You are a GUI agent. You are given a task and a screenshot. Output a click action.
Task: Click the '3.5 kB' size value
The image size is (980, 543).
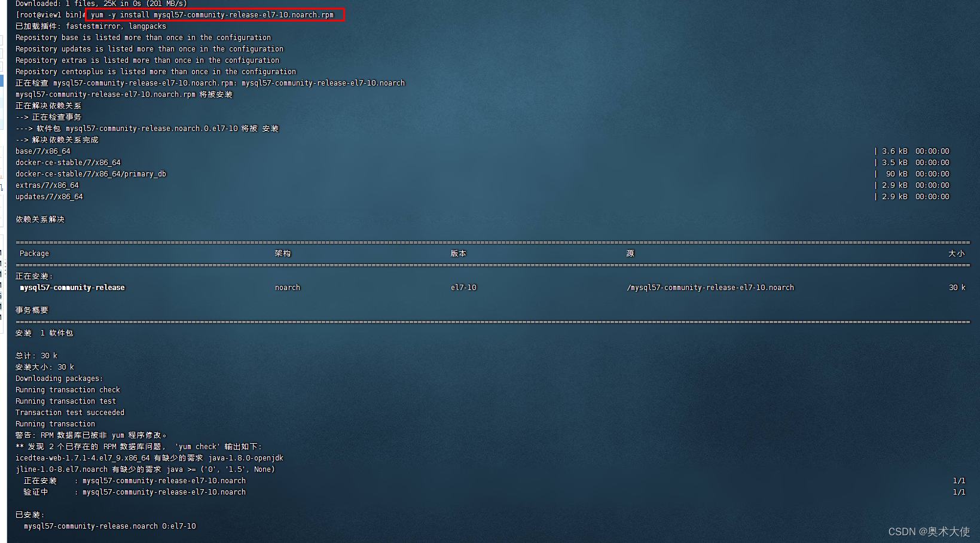(894, 163)
